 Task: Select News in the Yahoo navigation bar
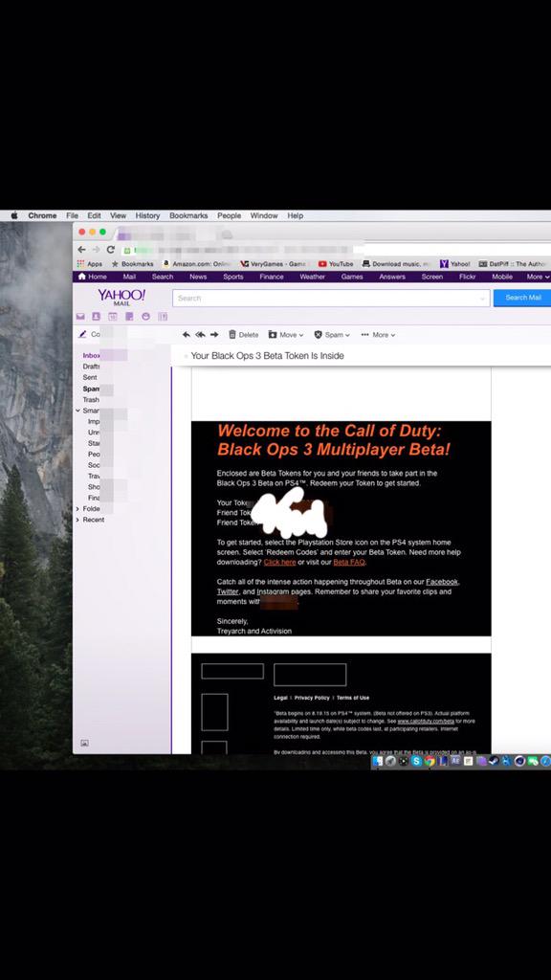(198, 277)
